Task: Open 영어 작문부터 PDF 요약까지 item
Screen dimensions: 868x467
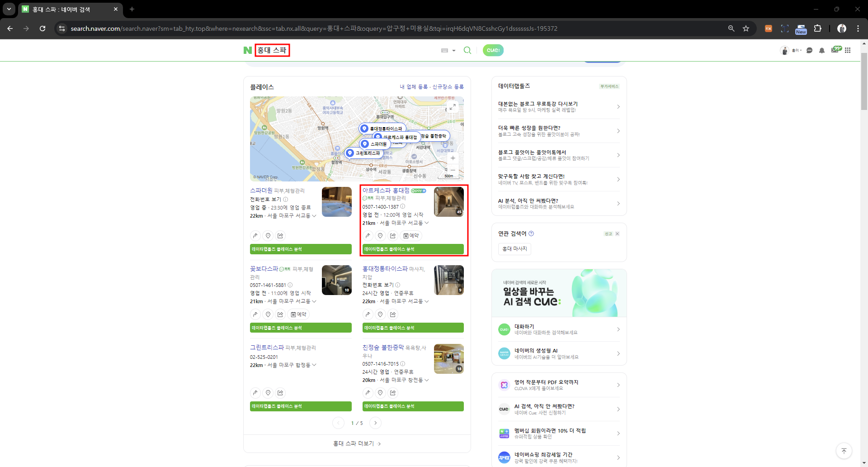Action: coord(559,385)
